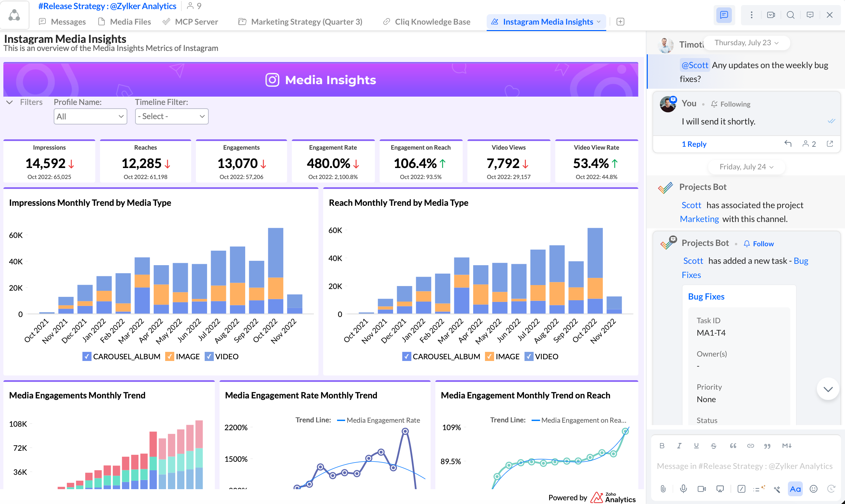Viewport: 845px width, 504px height.
Task: Open the 1 Reply thread link
Action: (694, 144)
